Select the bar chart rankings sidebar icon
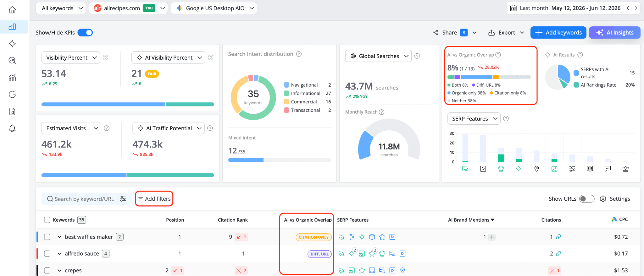 12,27
